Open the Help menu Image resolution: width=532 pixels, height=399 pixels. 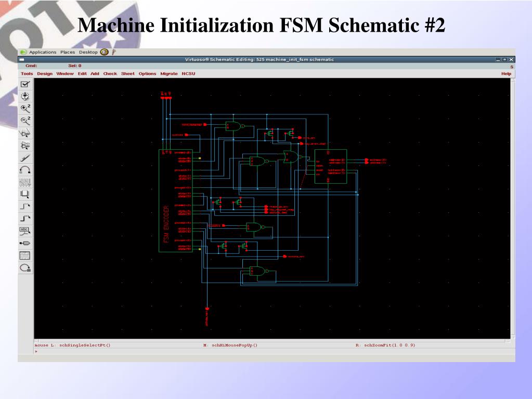[x=506, y=74]
